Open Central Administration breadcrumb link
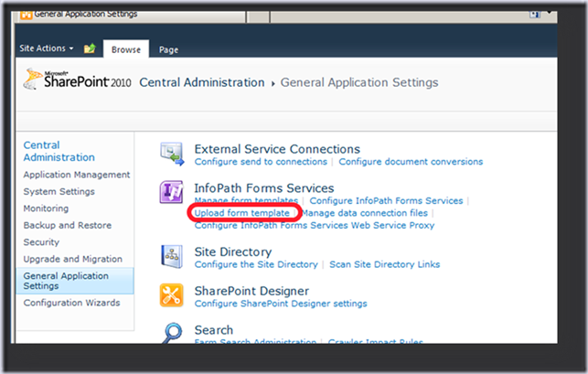Screen dimensions: 588x374 point(202,82)
